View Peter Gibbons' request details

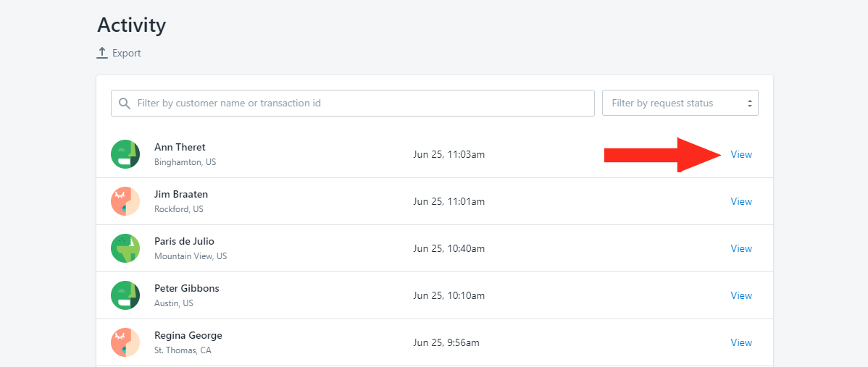(741, 296)
